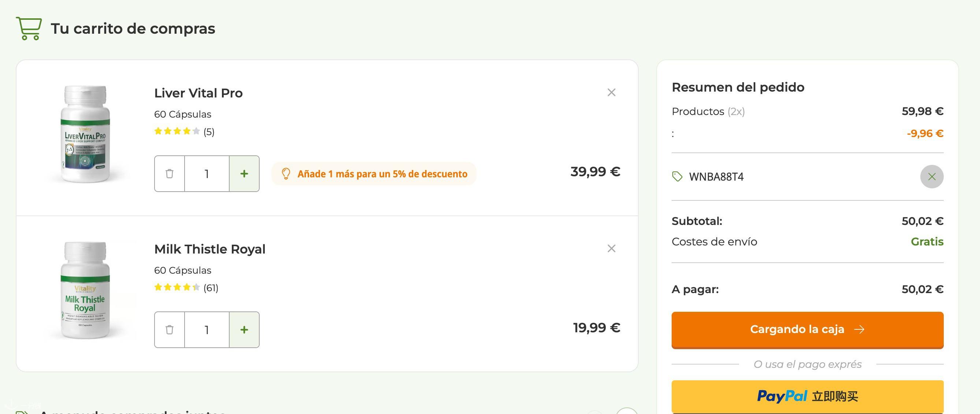Click the lightbulb discount hint icon

286,174
